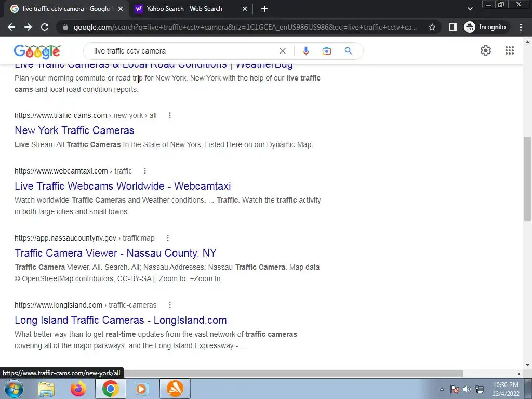Open media player taskbar icon
Image resolution: width=532 pixels, height=399 pixels.
142,389
